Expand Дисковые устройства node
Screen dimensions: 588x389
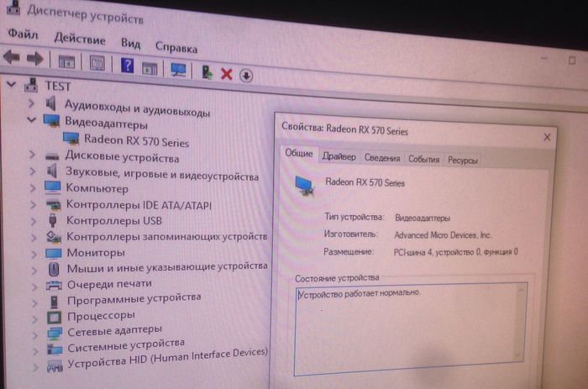pos(32,155)
